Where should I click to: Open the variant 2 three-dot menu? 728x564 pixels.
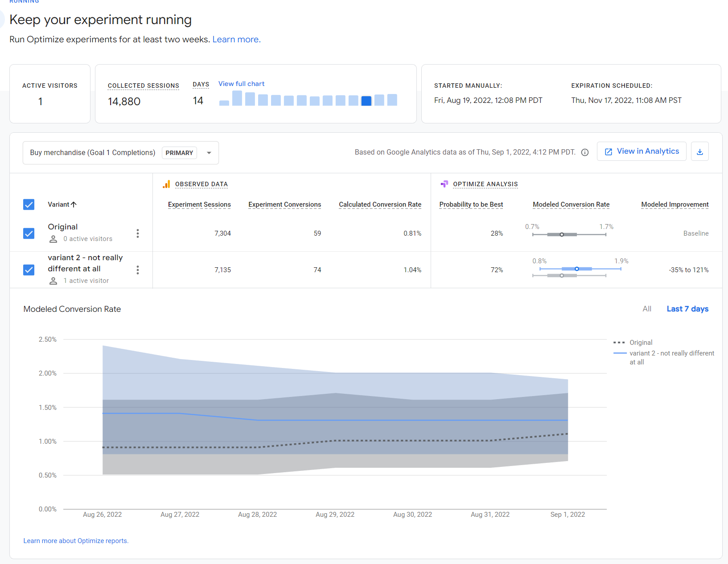(x=138, y=270)
